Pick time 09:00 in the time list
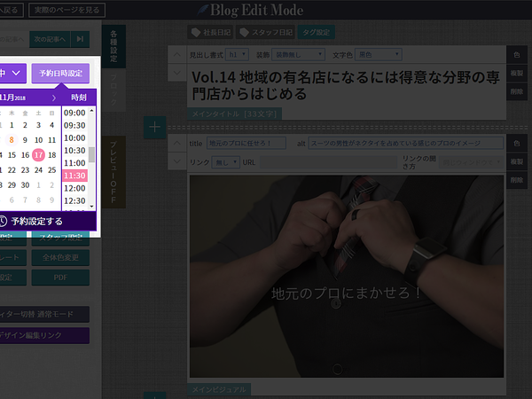The image size is (532, 399). 74,113
